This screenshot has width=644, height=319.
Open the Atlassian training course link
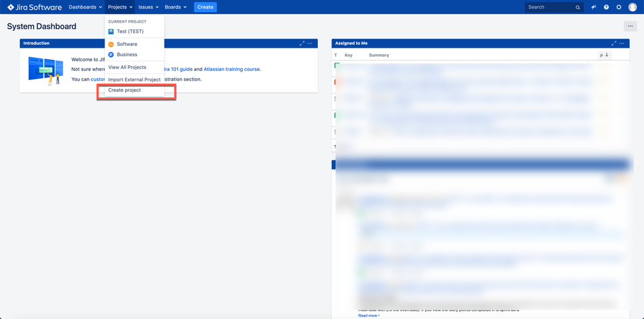click(231, 69)
